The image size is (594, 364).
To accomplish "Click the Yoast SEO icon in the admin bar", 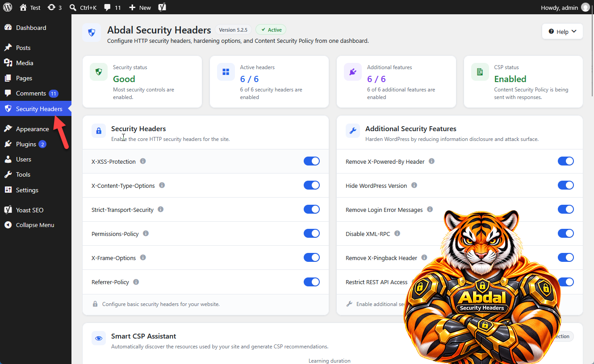I will pyautogui.click(x=162, y=7).
